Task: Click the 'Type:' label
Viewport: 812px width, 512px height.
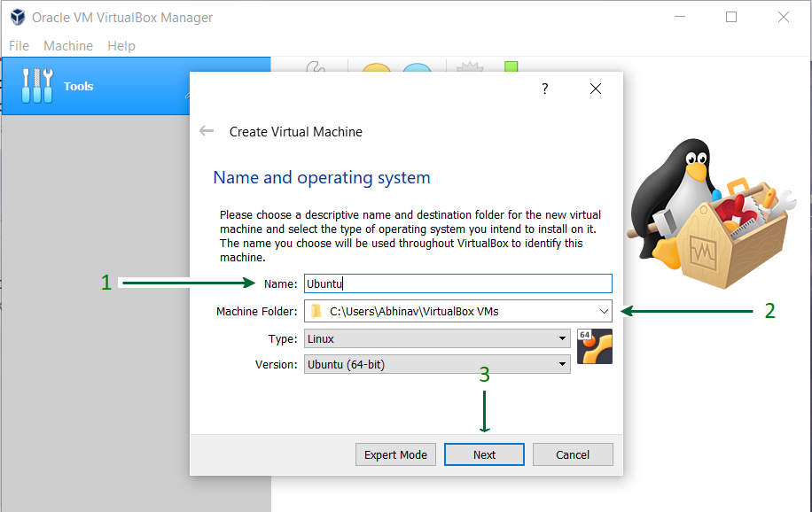Action: coord(283,339)
